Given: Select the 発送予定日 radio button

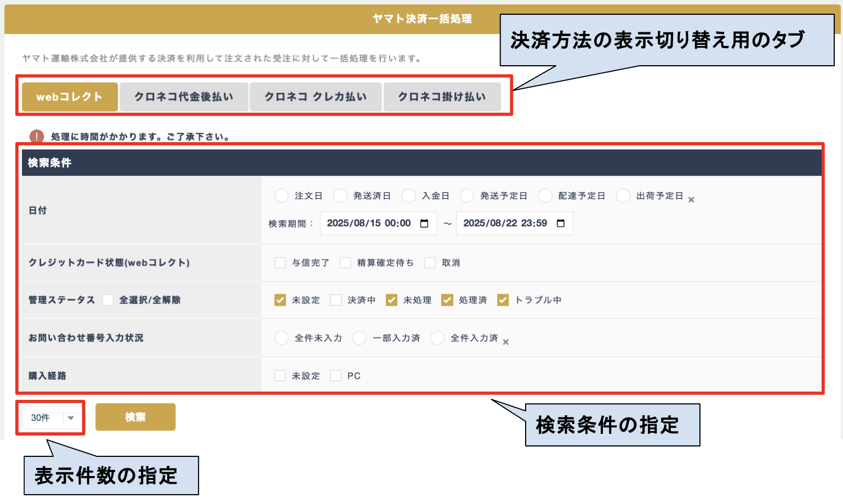Looking at the screenshot, I should coord(467,196).
